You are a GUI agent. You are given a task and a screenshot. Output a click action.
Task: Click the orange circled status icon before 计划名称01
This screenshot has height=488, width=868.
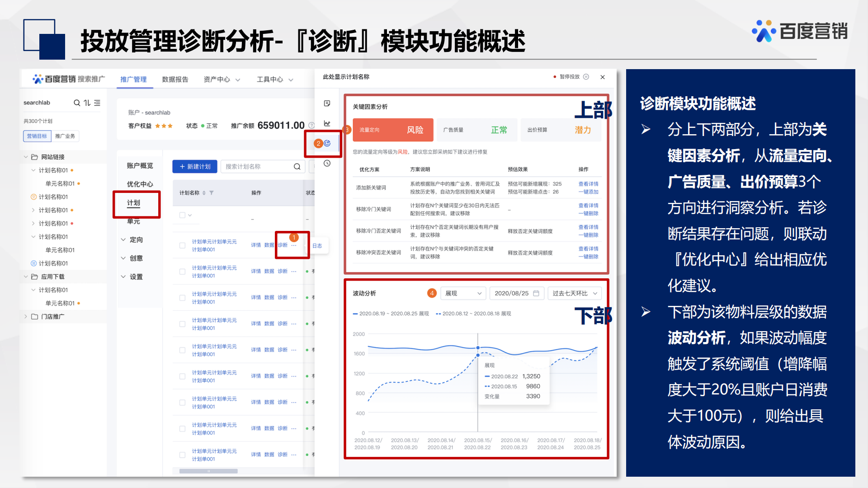(33, 197)
